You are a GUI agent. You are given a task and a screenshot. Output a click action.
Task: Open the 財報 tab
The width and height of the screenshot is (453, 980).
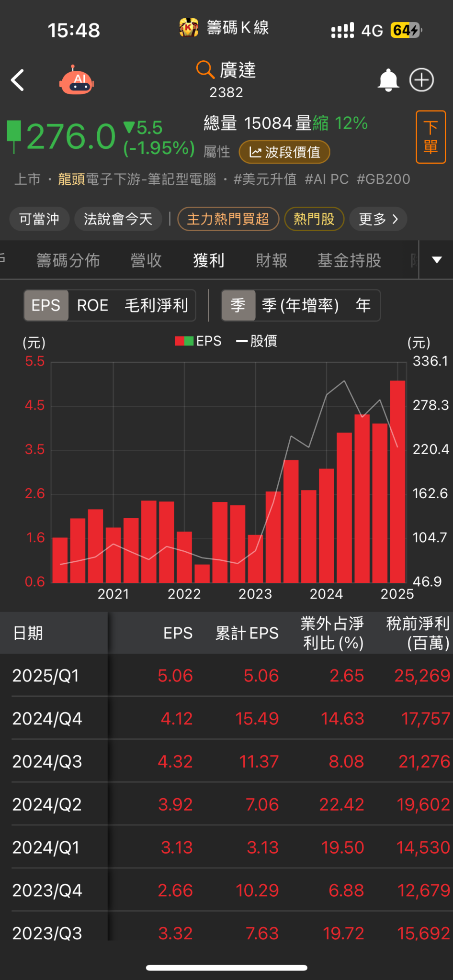272,260
